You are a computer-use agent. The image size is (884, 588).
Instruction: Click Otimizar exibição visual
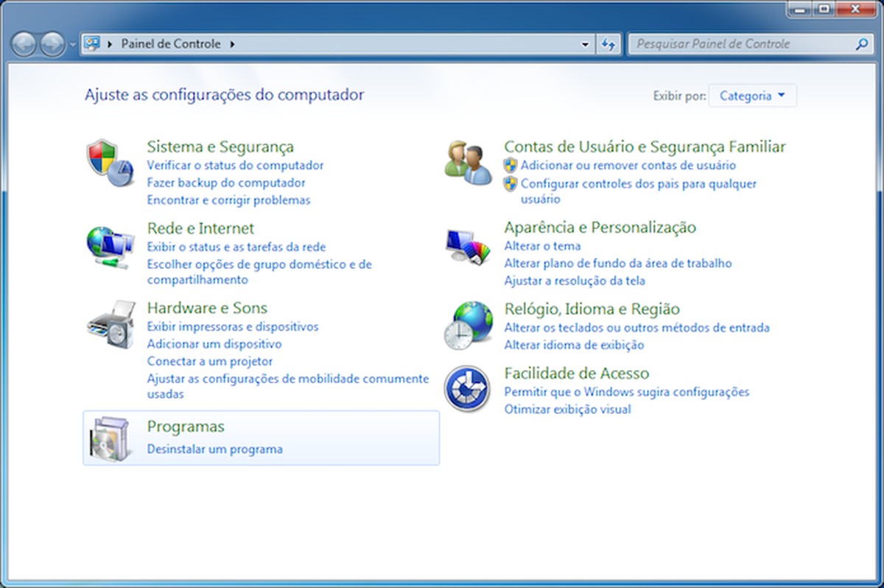[568, 410]
